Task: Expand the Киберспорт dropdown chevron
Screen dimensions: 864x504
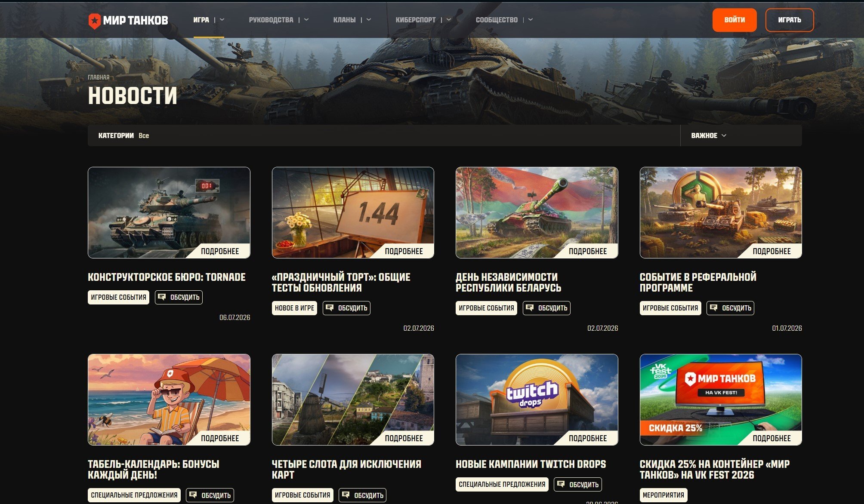Action: [449, 20]
